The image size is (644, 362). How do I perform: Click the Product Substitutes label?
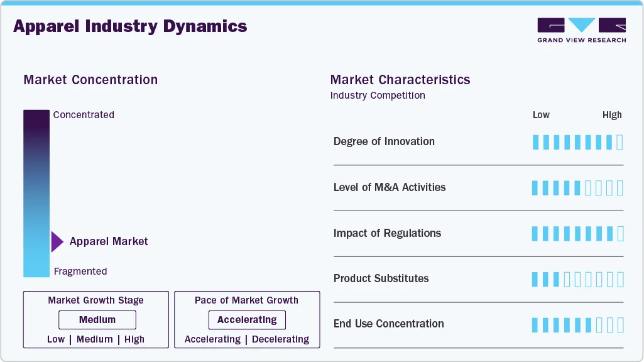tap(381, 278)
